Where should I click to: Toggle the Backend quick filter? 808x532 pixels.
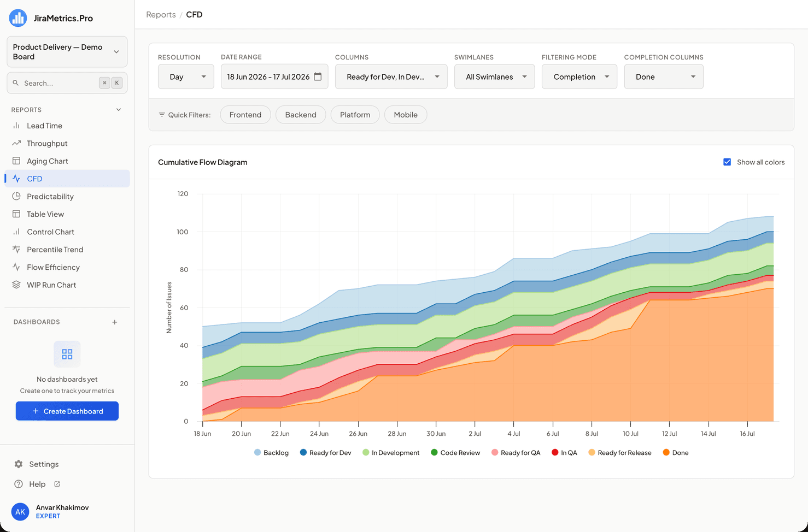[301, 115]
